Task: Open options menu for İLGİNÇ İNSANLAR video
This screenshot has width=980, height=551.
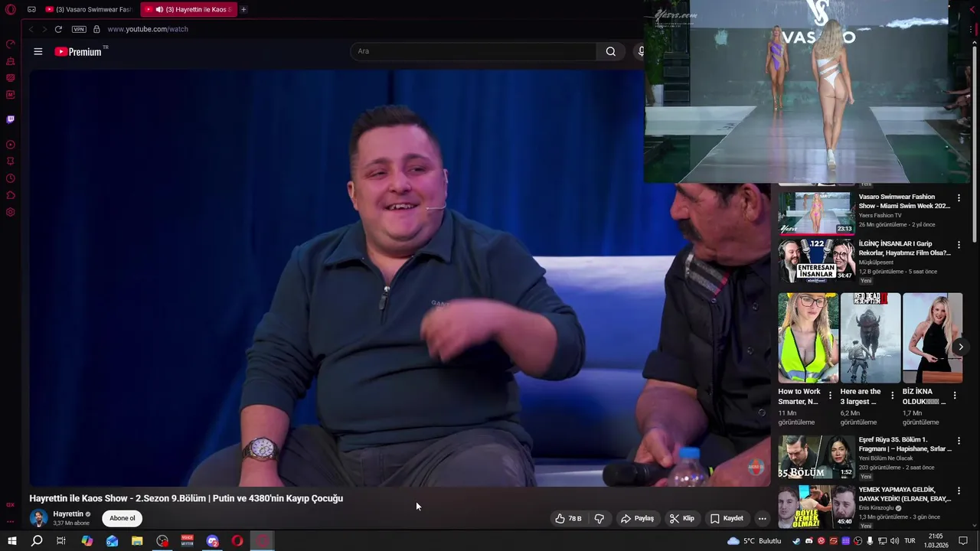Action: tap(959, 245)
